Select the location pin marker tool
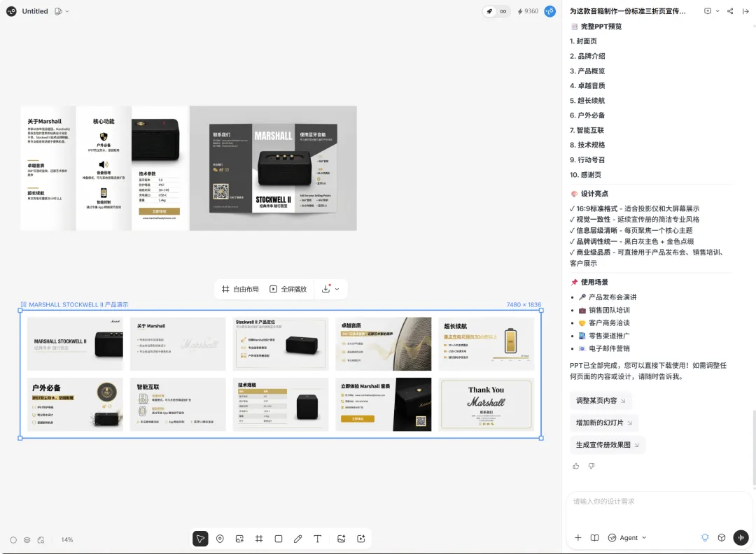Viewport: 756px width, 554px height. click(x=220, y=539)
